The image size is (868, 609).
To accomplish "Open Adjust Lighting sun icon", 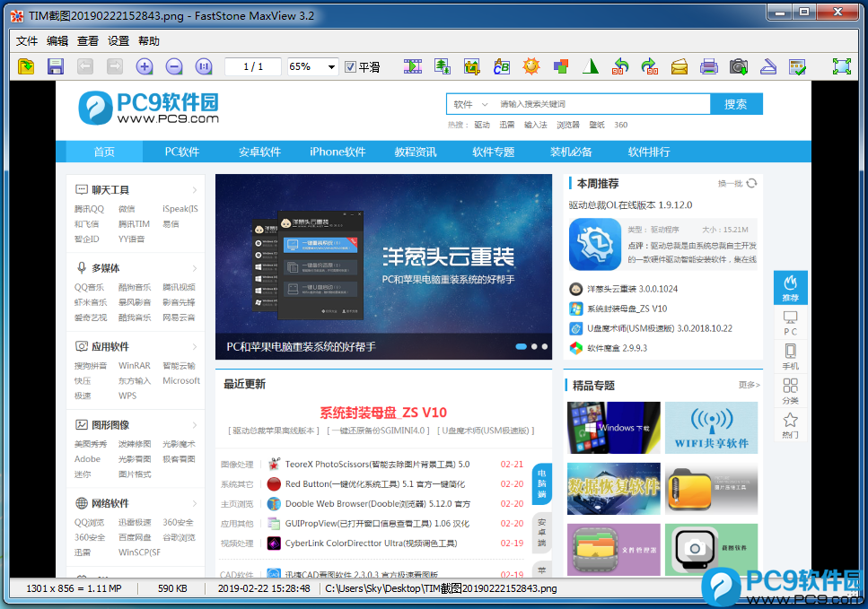I will 531,67.
